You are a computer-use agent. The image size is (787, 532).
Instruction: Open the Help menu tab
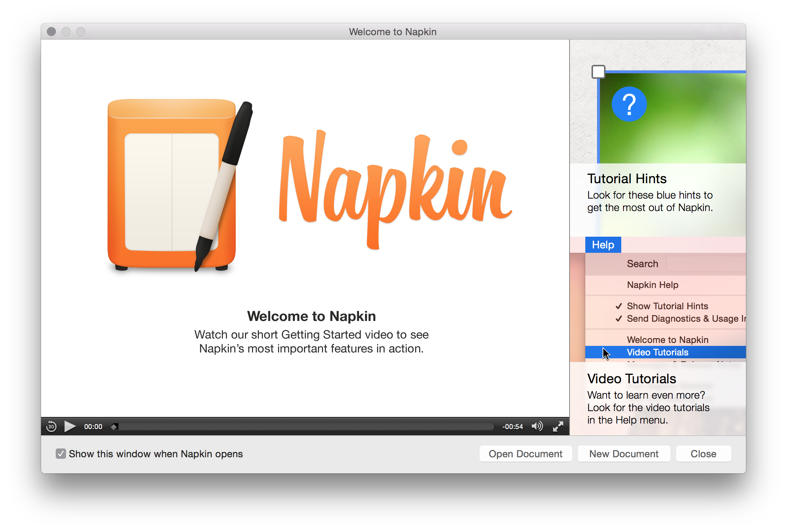tap(603, 245)
